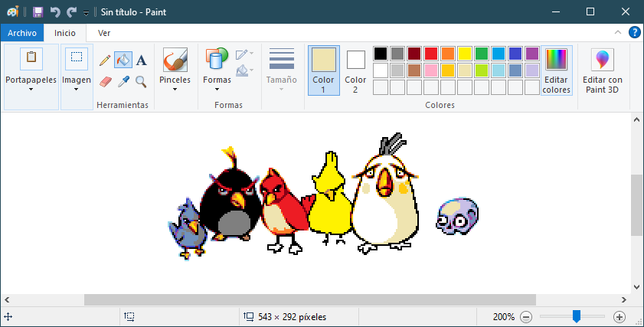The width and height of the screenshot is (644, 327).
Task: Pick the yellow color swatch
Action: pyautogui.click(x=465, y=54)
